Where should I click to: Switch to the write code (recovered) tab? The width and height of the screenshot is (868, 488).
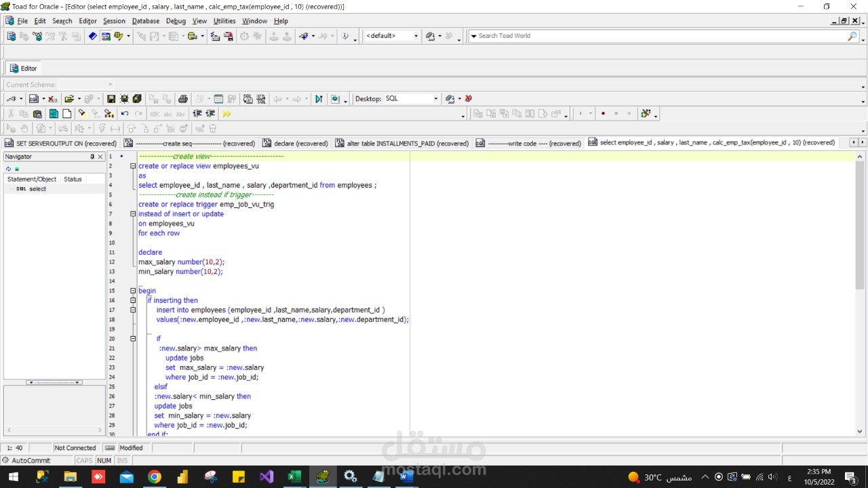528,143
